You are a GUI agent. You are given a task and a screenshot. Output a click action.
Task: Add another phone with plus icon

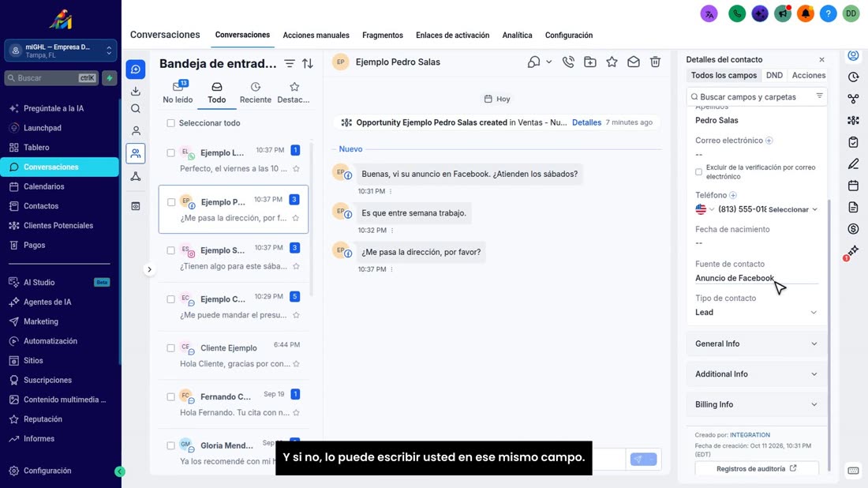[x=733, y=195]
